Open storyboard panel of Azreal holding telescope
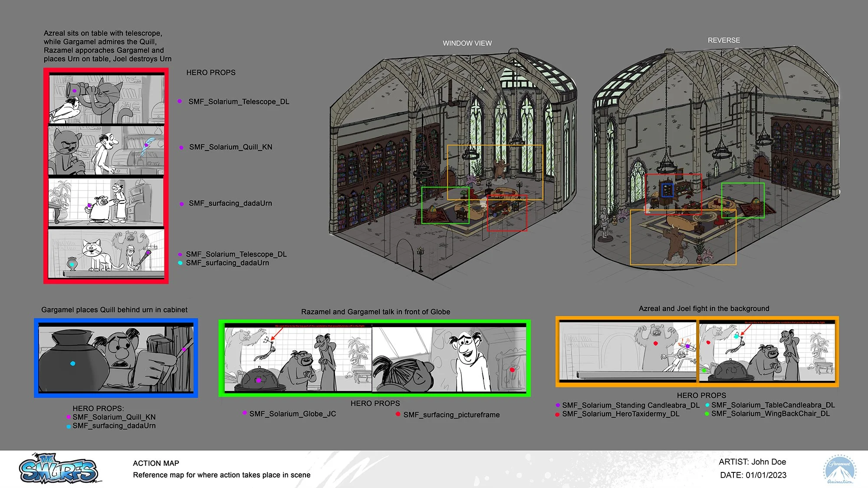This screenshot has height=488, width=868. pyautogui.click(x=106, y=100)
